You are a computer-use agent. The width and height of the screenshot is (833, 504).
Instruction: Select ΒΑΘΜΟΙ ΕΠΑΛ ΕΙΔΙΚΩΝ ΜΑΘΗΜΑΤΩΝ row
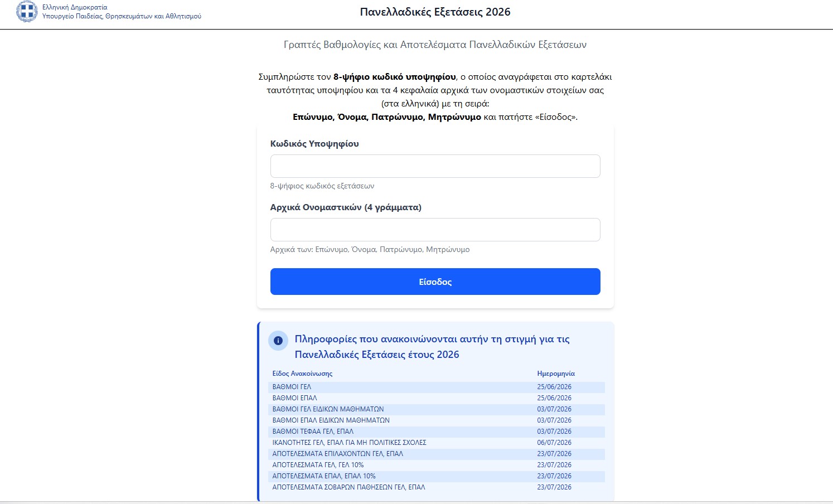pos(437,420)
